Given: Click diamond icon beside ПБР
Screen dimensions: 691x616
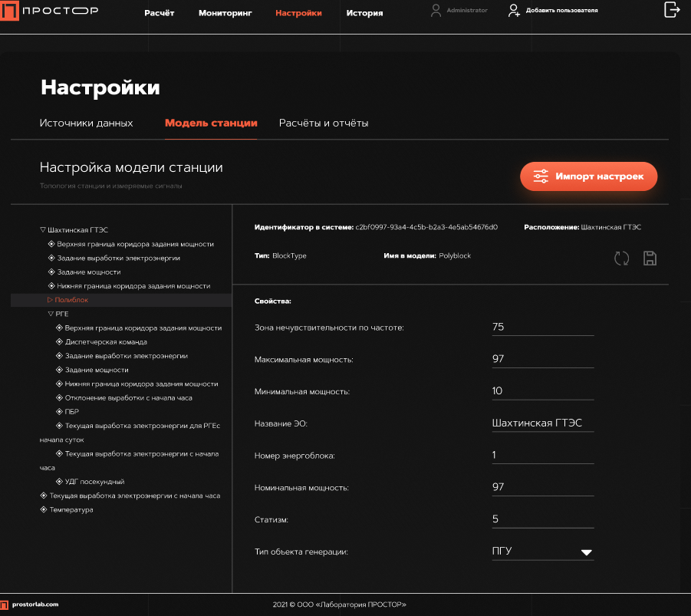Looking at the screenshot, I should [x=59, y=412].
